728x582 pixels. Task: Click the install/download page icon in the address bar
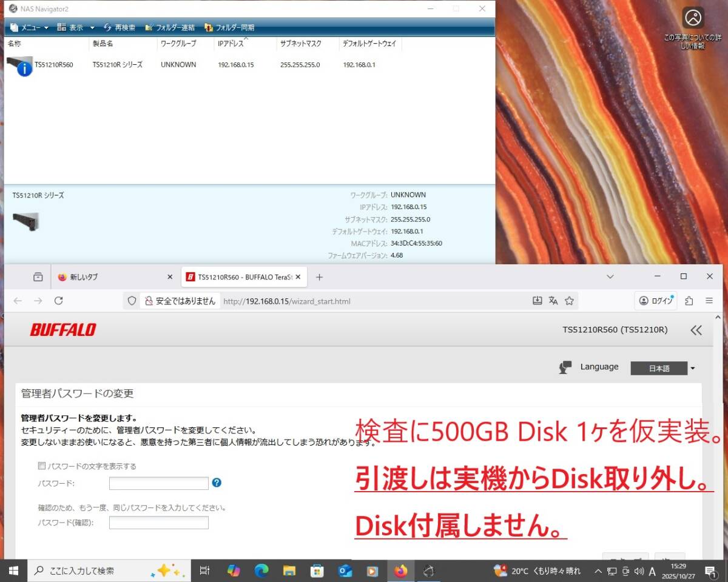tap(537, 301)
